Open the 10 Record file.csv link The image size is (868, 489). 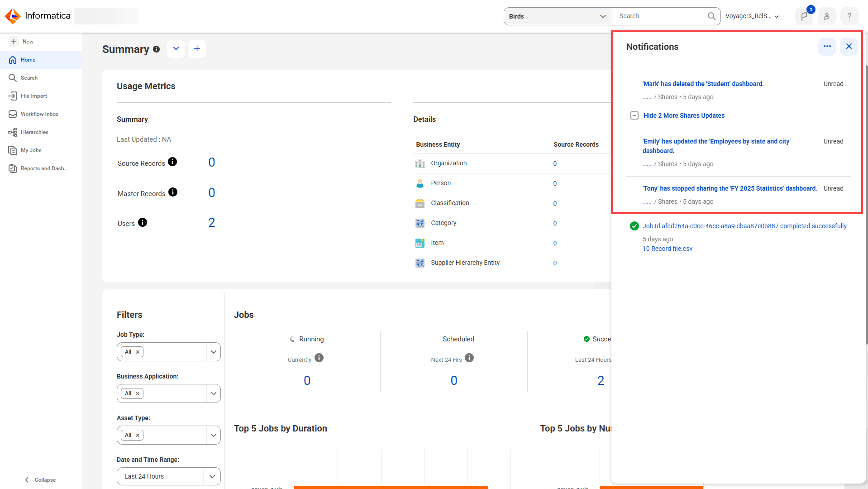tap(668, 249)
